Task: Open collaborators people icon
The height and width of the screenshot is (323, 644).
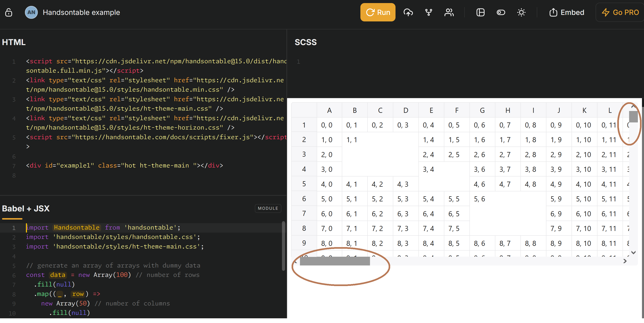Action: tap(449, 12)
